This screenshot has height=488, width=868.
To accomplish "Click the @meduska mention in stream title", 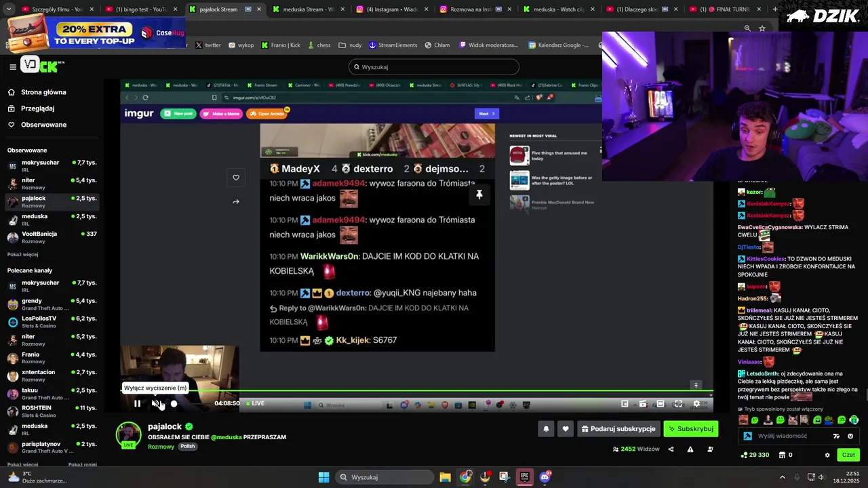I will tap(226, 437).
